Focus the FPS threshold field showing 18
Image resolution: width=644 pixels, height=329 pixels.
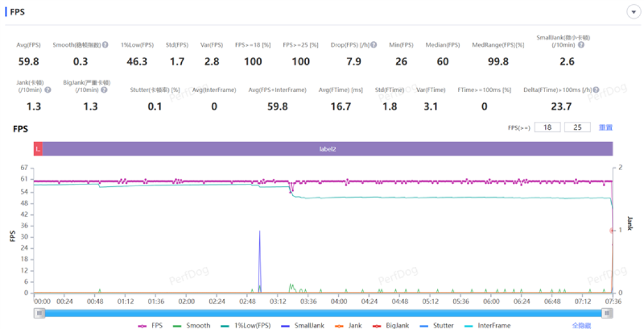[x=547, y=128]
